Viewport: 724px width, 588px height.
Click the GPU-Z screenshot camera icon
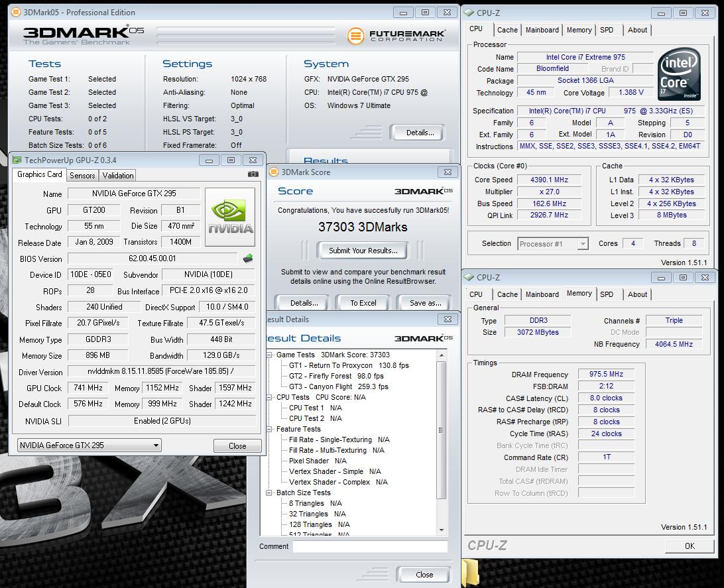click(x=253, y=174)
